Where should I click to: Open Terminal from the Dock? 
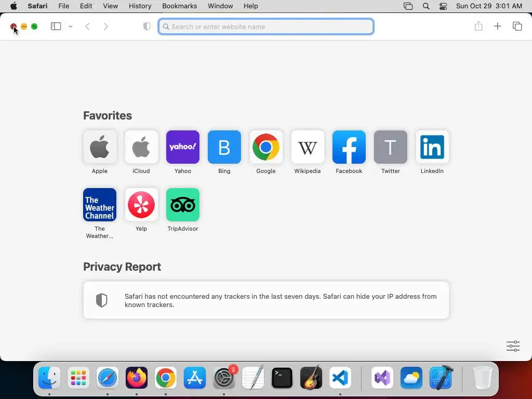(x=282, y=378)
